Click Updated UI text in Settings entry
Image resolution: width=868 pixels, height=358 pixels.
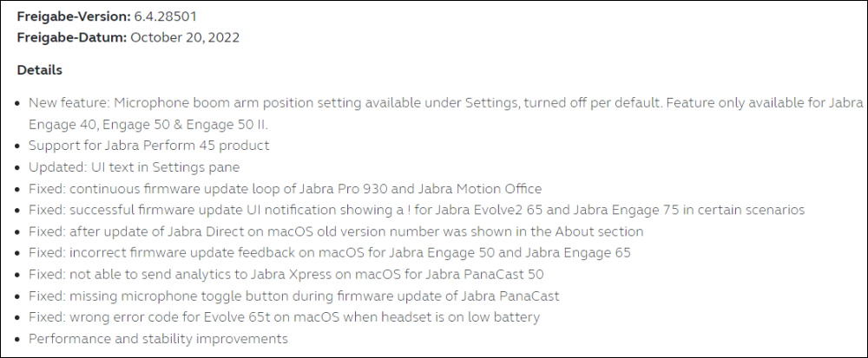(134, 166)
